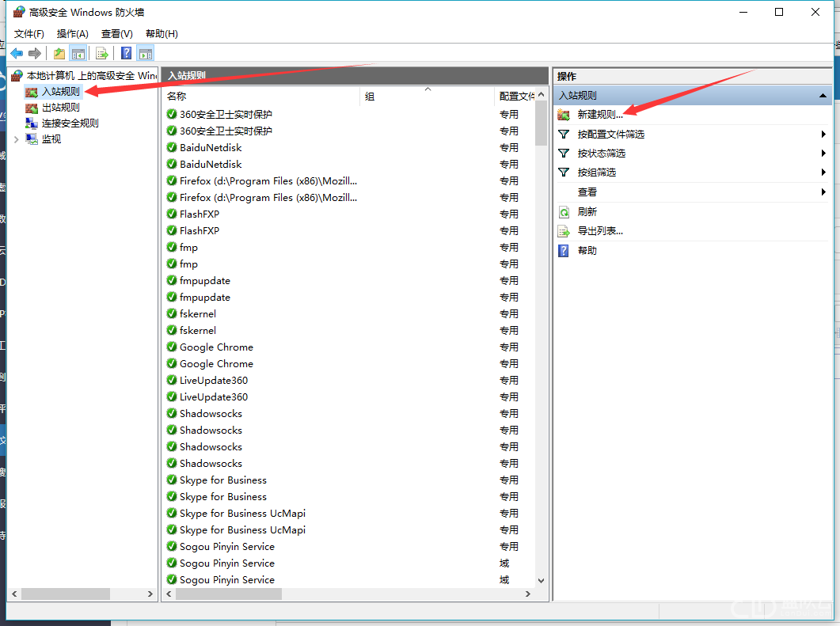Click the help icon beside 帮助 in the actions pane
This screenshot has height=626, width=840.
(x=564, y=251)
